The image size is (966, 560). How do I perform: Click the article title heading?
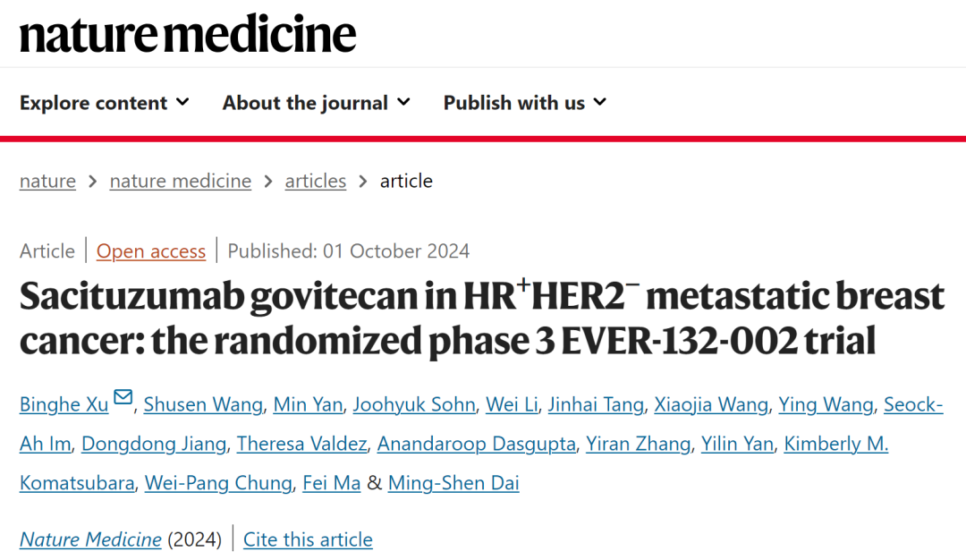(x=481, y=319)
